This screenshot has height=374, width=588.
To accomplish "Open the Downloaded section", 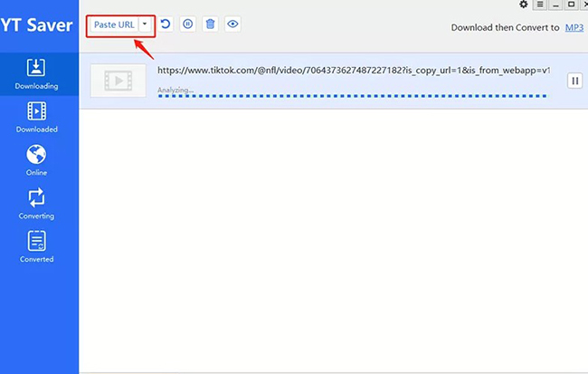I will [37, 118].
